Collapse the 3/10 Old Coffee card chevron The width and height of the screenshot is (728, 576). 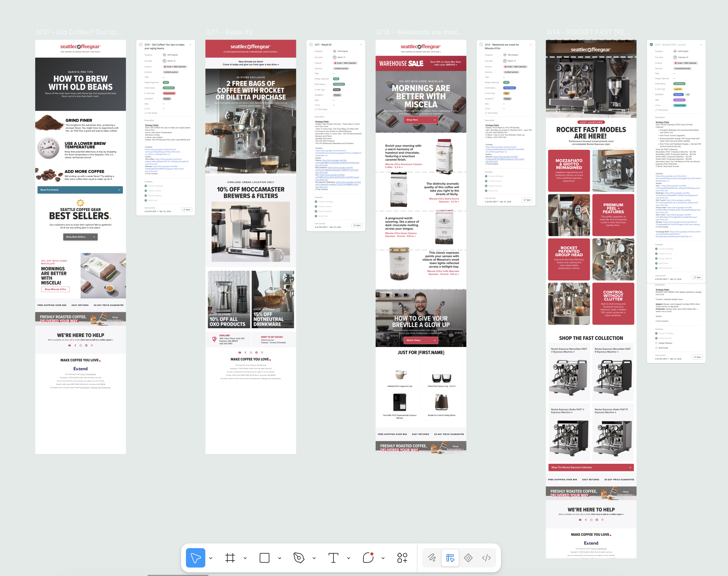tap(190, 44)
